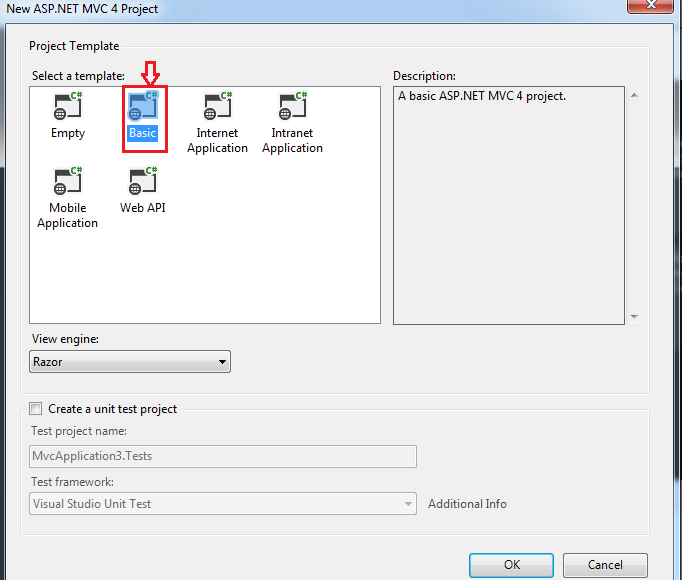Open the View engine Razor dropdown
This screenshot has height=580, width=682.
(130, 362)
